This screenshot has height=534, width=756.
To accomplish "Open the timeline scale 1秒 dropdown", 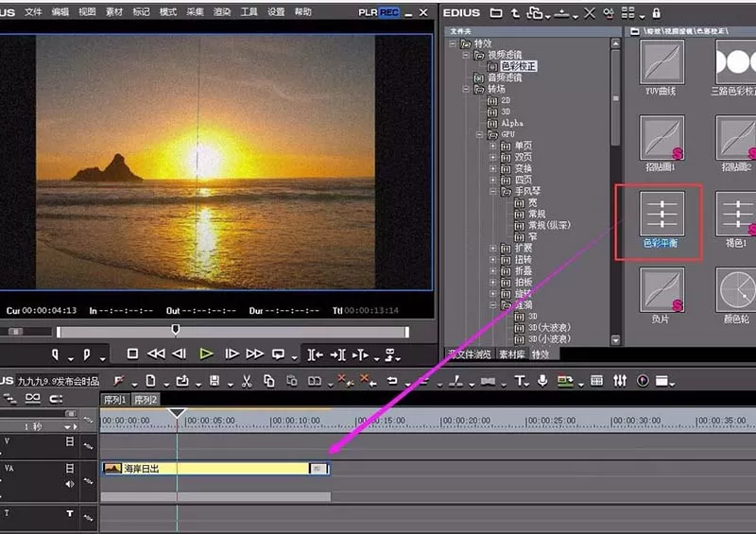I will [x=67, y=427].
